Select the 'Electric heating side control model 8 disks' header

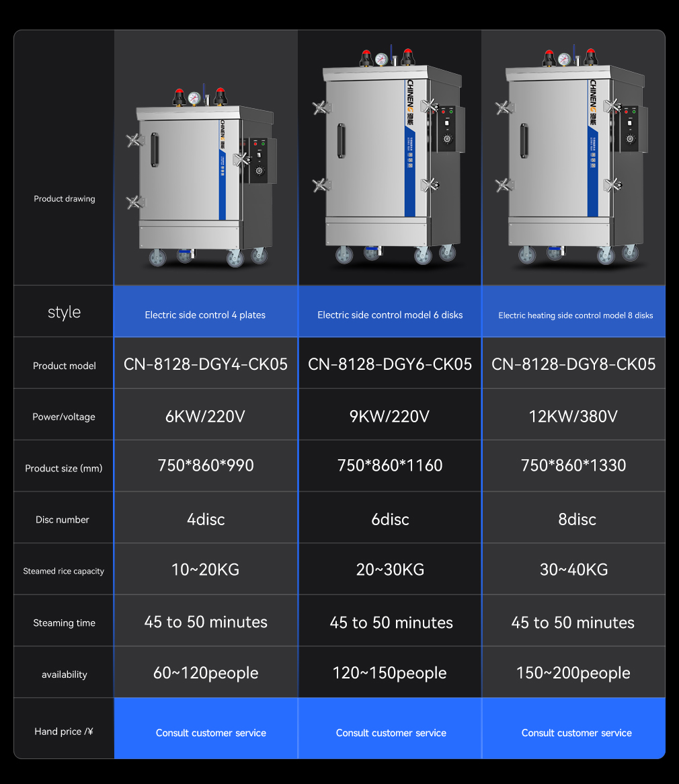[x=575, y=315]
